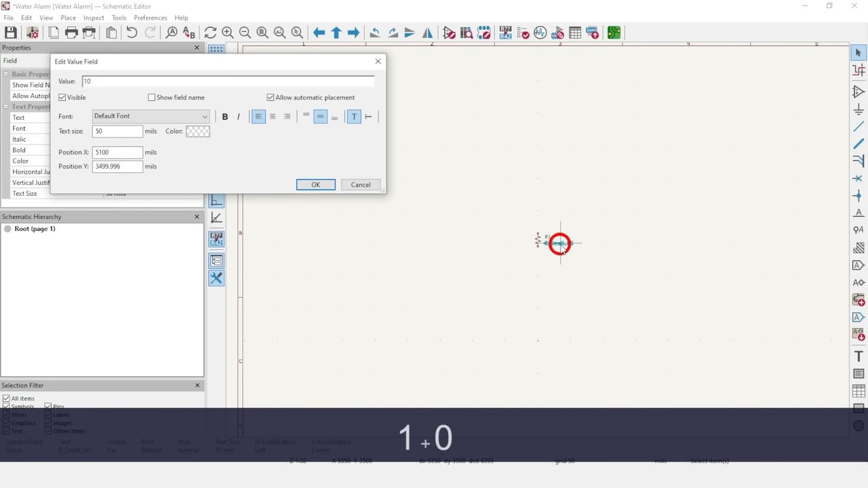Open the Inspect menu
Image resolution: width=868 pixels, height=488 pixels.
click(x=94, y=18)
